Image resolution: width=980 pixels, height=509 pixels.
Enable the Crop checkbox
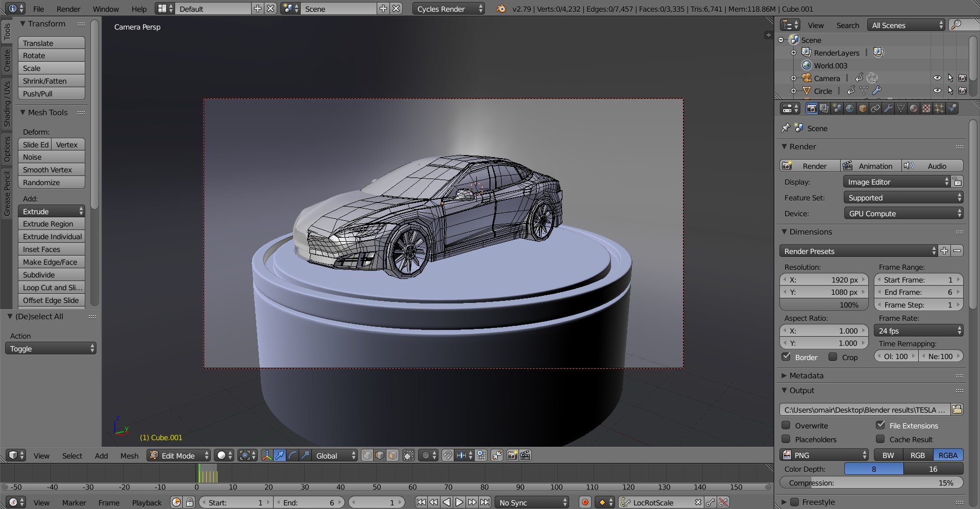[832, 357]
